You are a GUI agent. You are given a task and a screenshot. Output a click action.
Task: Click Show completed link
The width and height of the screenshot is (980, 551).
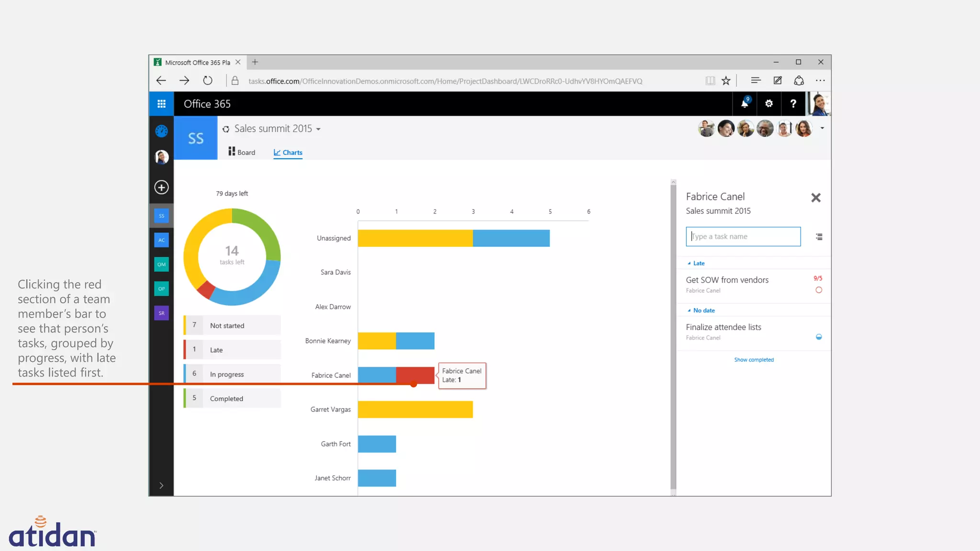754,360
